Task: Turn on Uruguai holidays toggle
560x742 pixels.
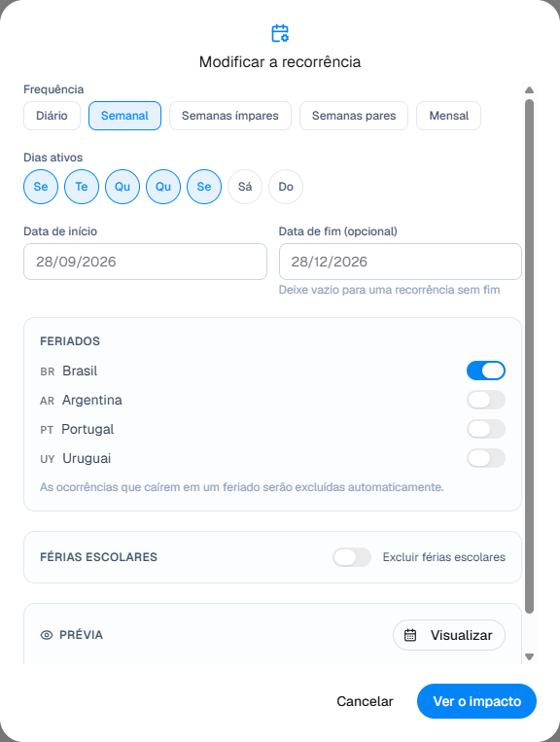Action: coord(486,458)
